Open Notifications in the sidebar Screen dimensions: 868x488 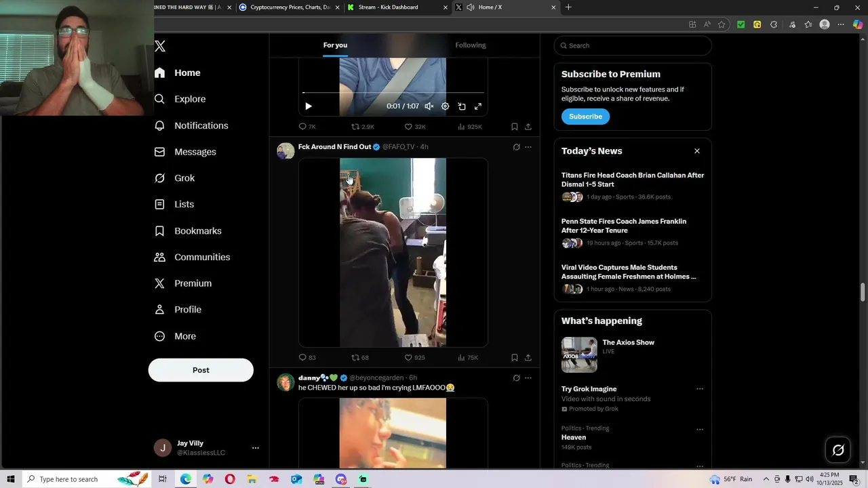(x=191, y=125)
